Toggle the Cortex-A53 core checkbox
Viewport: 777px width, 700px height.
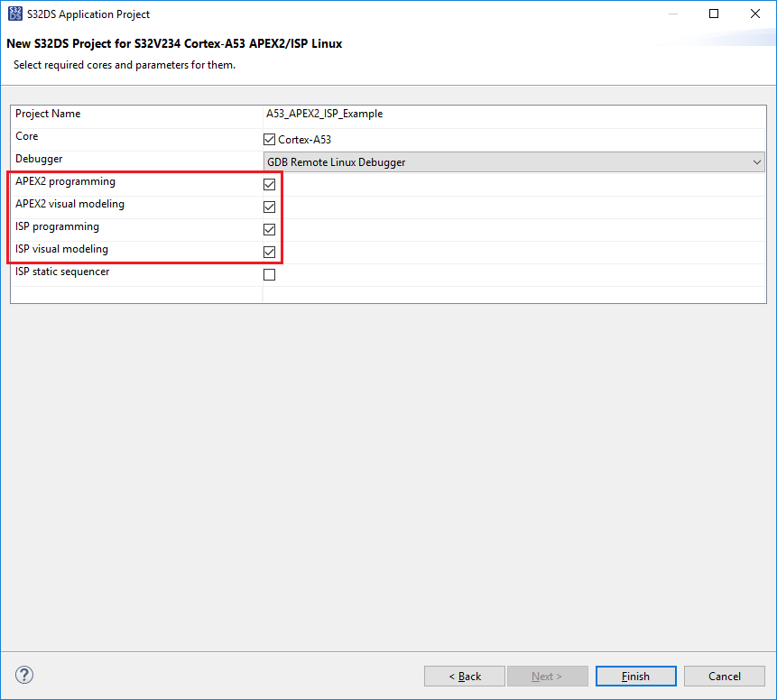click(269, 140)
